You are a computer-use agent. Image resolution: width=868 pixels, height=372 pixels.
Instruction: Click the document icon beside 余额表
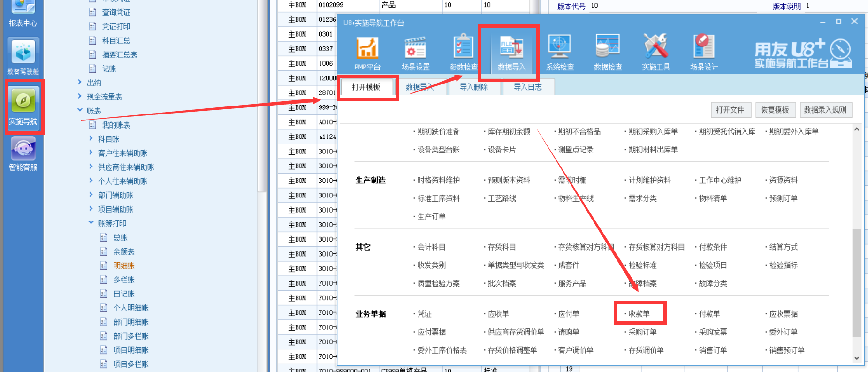pyautogui.click(x=104, y=251)
